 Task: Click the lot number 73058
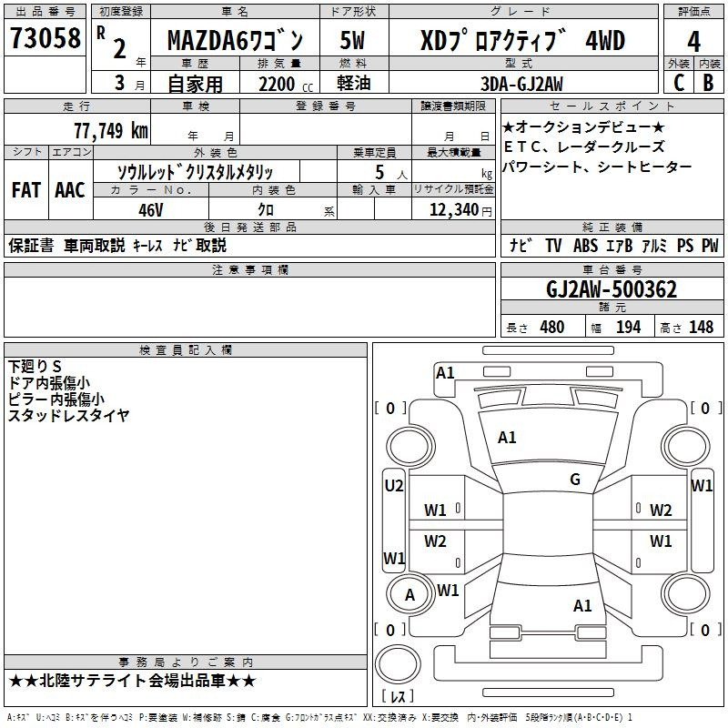coord(45,39)
